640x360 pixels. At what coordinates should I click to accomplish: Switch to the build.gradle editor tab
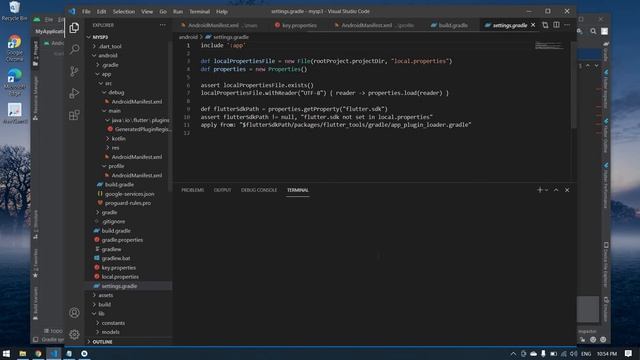coord(449,25)
